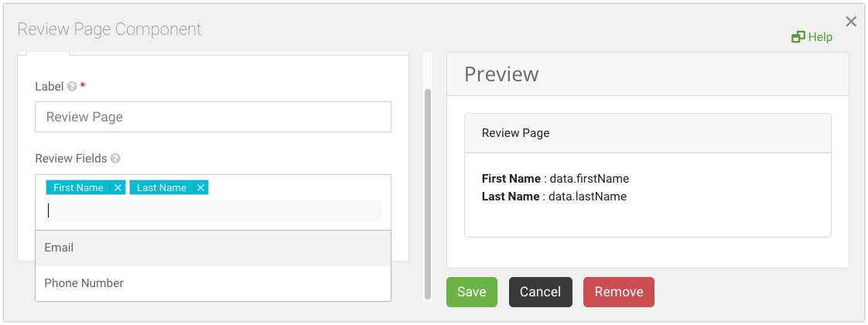Click the Review Fields tooltip icon

tap(115, 159)
